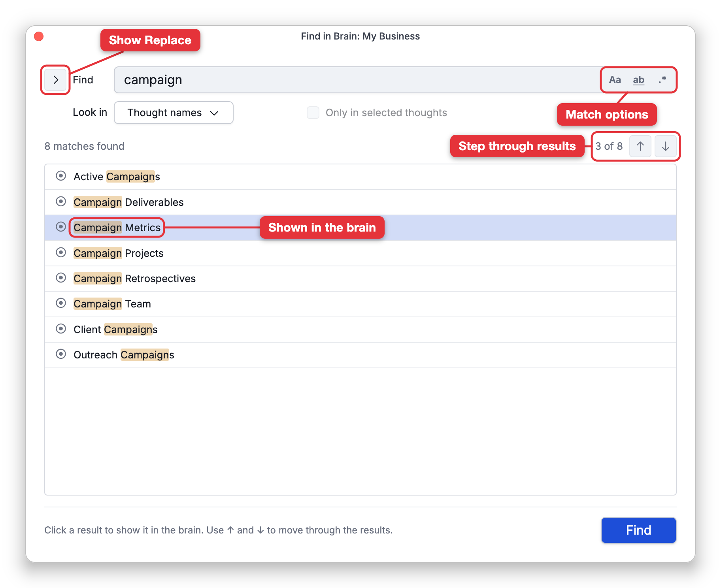This screenshot has width=721, height=588.
Task: Select the Campaign Retrospectives result
Action: click(360, 279)
